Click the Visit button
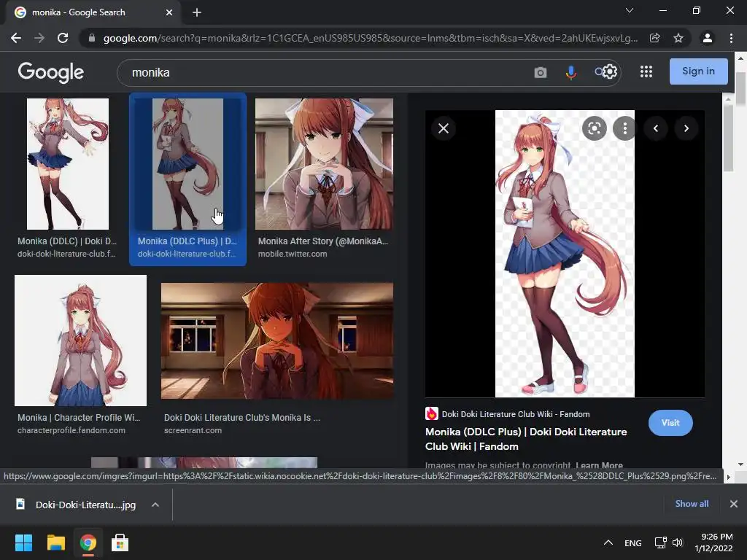The height and width of the screenshot is (560, 747). click(670, 423)
